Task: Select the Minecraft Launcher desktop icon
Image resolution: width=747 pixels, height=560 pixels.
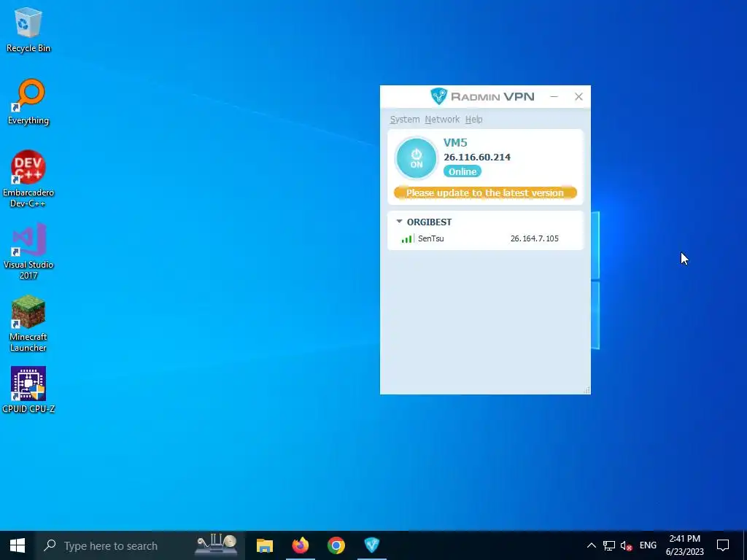Action: (28, 323)
